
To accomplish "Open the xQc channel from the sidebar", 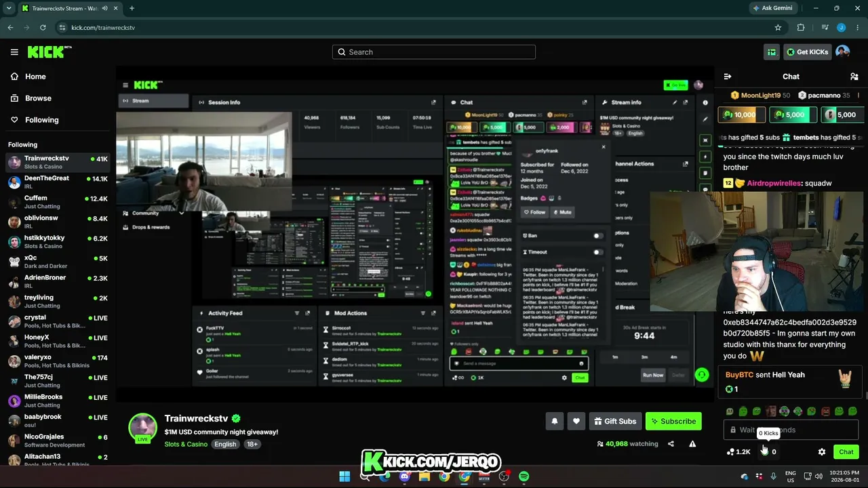I will (58, 262).
